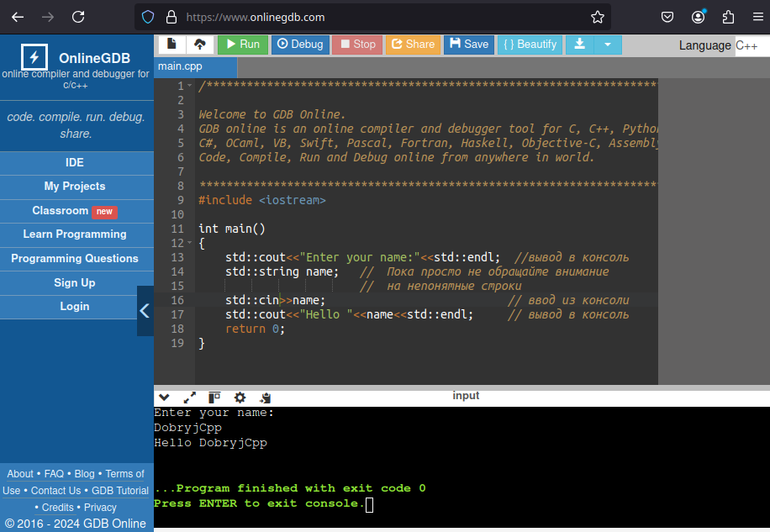
Task: Run the program with Run button
Action: tap(243, 45)
